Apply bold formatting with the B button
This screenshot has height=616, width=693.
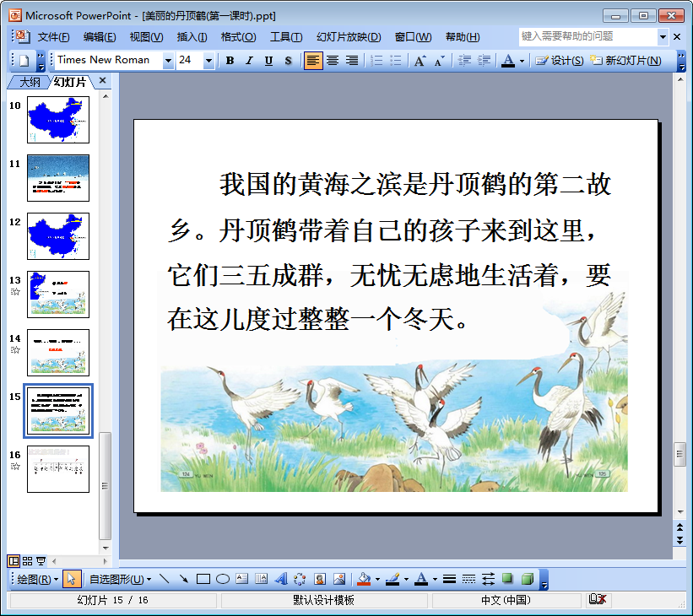[230, 61]
